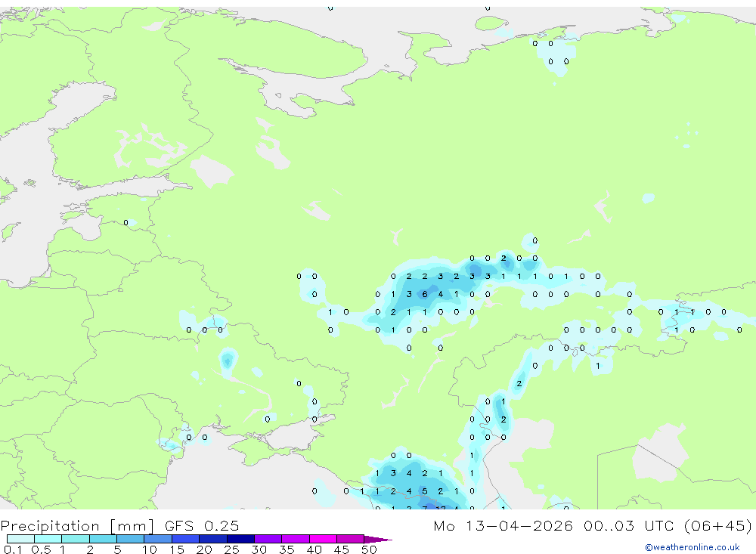Click the date 'Mo 13-04-2026' text

pyautogui.click(x=503, y=525)
